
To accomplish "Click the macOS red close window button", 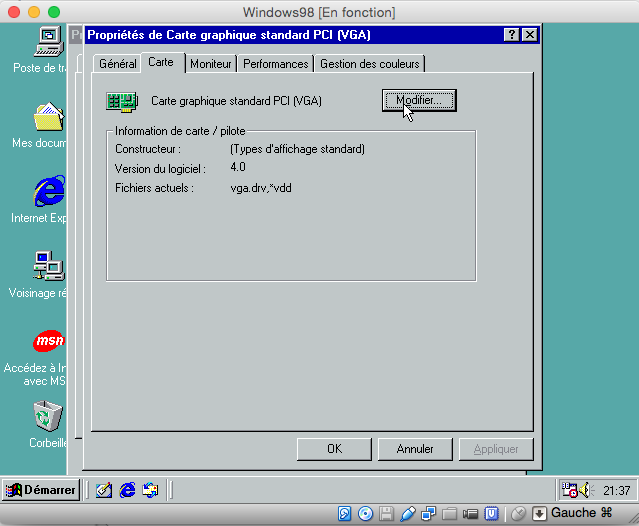I will pyautogui.click(x=14, y=12).
